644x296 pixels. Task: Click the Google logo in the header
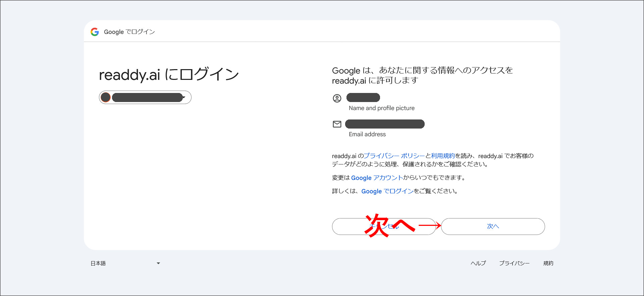pyautogui.click(x=95, y=32)
